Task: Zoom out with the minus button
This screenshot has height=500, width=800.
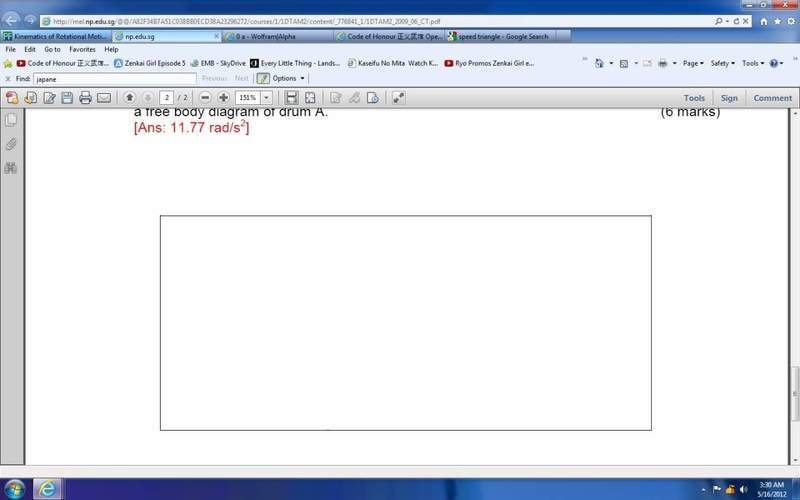Action: 205,97
